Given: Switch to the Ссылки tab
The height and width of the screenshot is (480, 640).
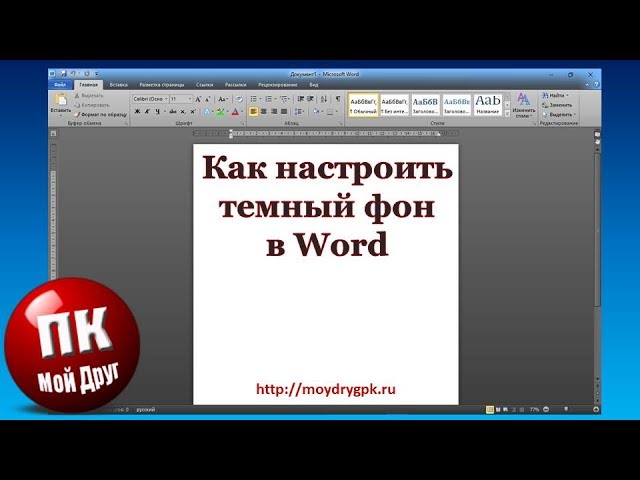Looking at the screenshot, I should pyautogui.click(x=204, y=85).
